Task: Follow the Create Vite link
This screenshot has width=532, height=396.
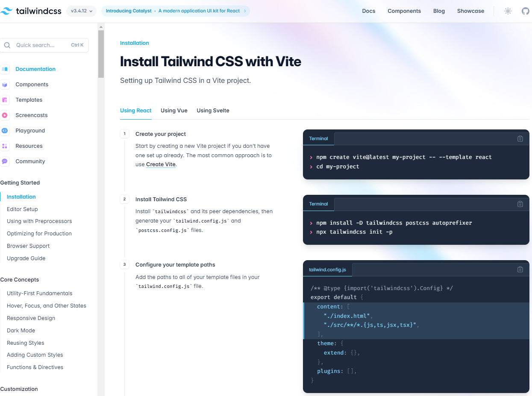Action: click(161, 164)
